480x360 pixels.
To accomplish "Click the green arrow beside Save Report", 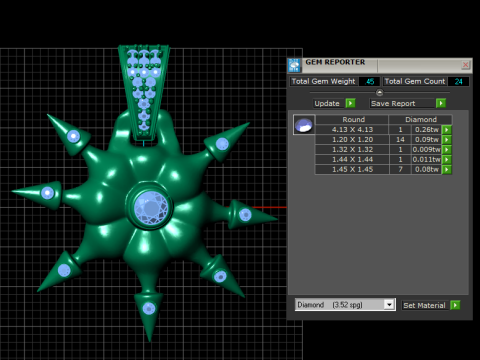I will click(441, 103).
